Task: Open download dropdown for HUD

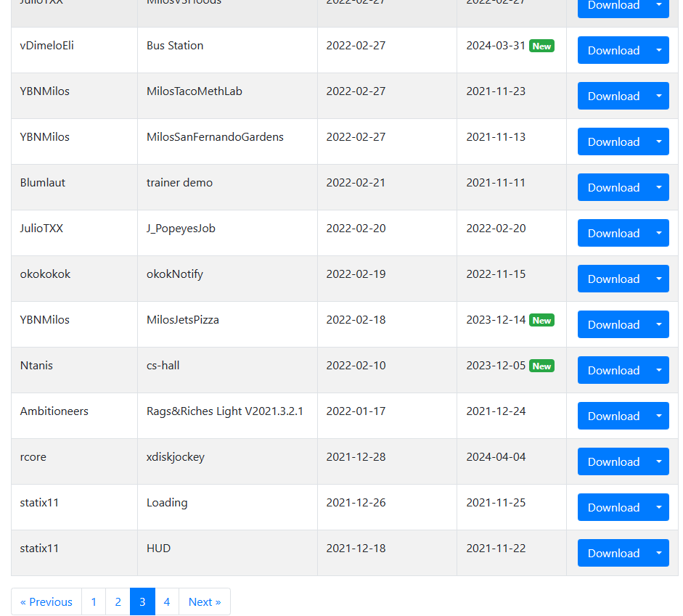Action: tap(659, 553)
